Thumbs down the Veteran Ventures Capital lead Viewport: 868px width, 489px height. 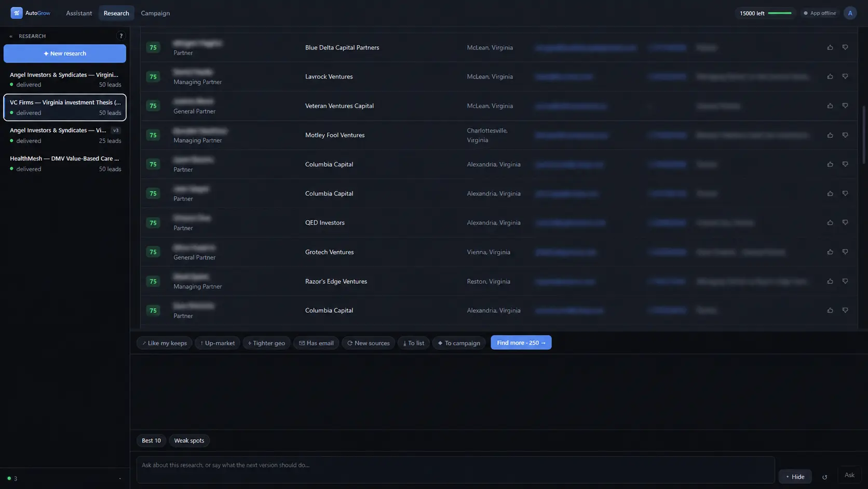[x=845, y=105]
